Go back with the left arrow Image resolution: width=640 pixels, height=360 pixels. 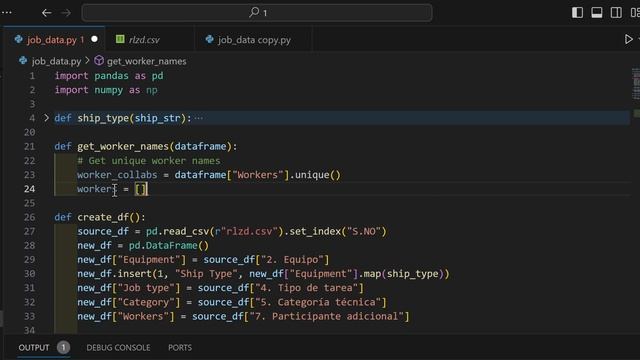pos(47,13)
